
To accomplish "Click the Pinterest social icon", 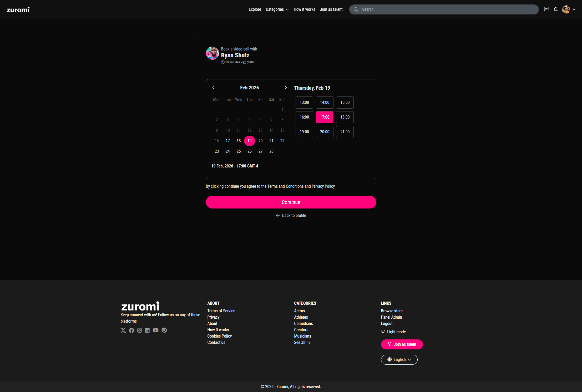I will pyautogui.click(x=164, y=330).
